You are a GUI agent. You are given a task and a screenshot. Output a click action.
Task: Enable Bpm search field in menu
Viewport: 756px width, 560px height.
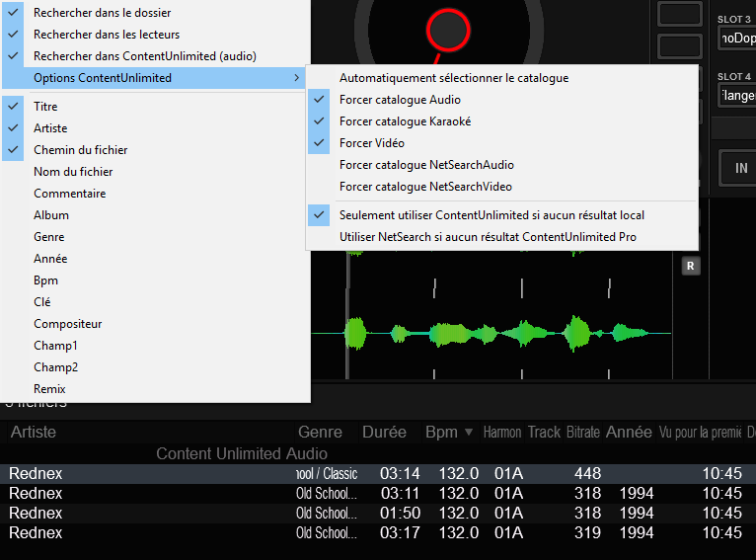pos(155,280)
